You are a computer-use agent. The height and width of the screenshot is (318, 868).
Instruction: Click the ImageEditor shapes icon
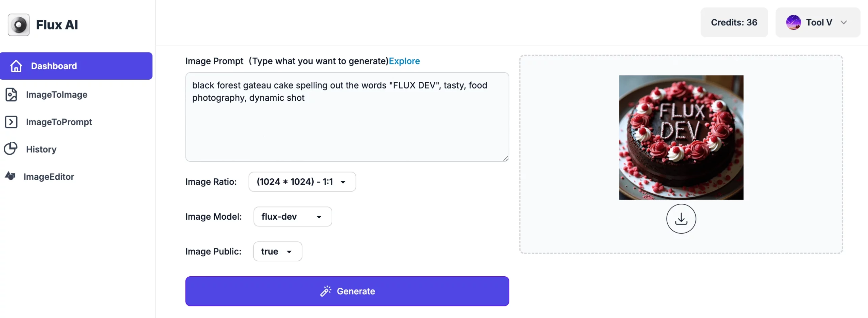10,176
